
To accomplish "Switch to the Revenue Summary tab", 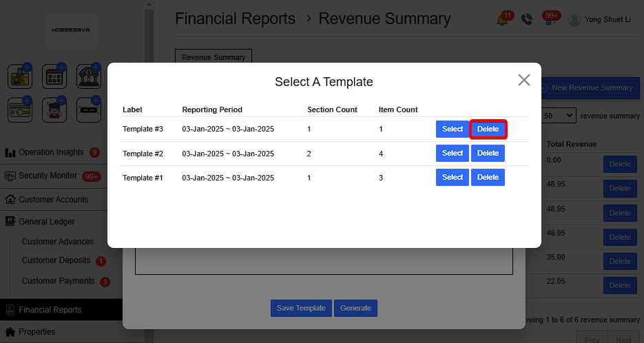I will [x=214, y=57].
